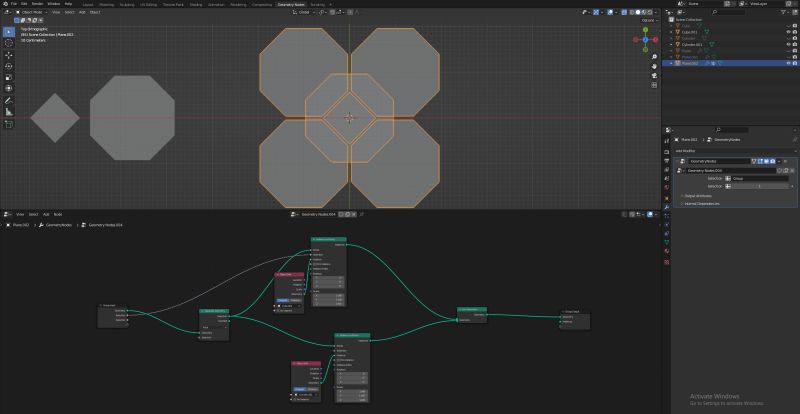Open the Scene properties tab
Screen dimensions: 800x414
coord(667,178)
